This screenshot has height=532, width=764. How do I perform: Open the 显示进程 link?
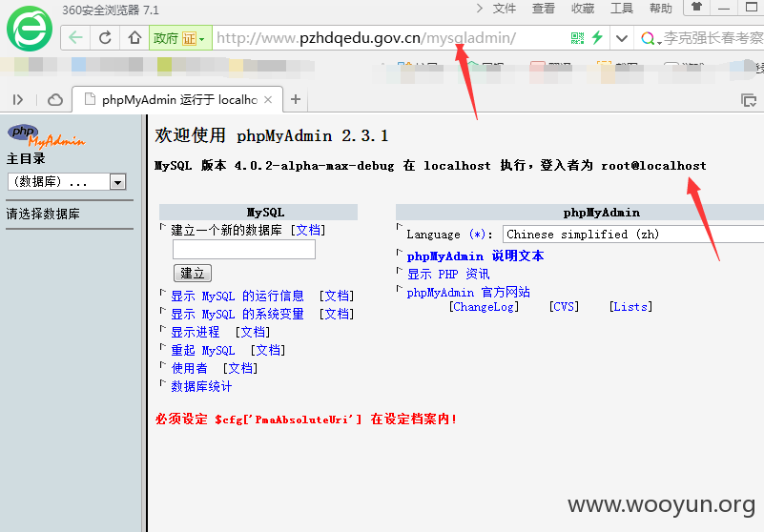click(x=196, y=332)
